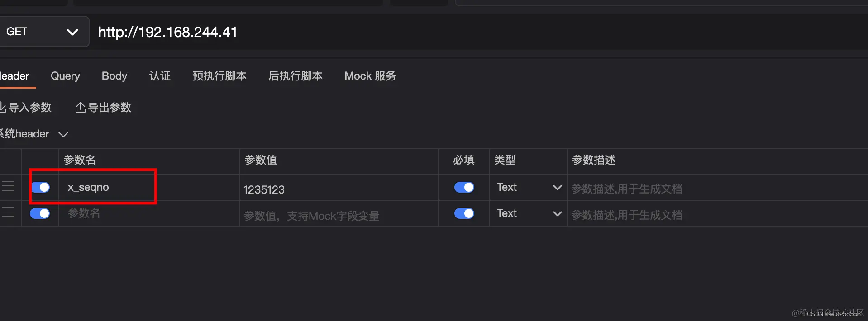Disable the x_seqno header toggle
868x321 pixels.
pyautogui.click(x=40, y=187)
